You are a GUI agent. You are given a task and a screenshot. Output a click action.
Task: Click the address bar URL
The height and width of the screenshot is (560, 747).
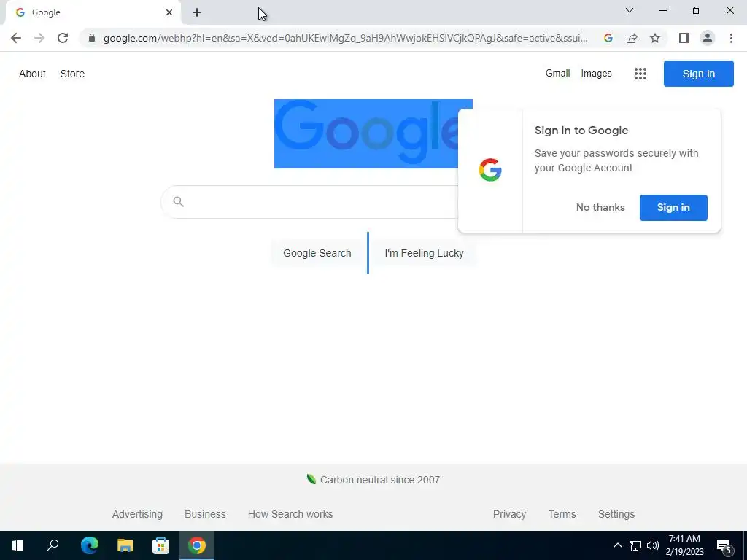pos(345,38)
